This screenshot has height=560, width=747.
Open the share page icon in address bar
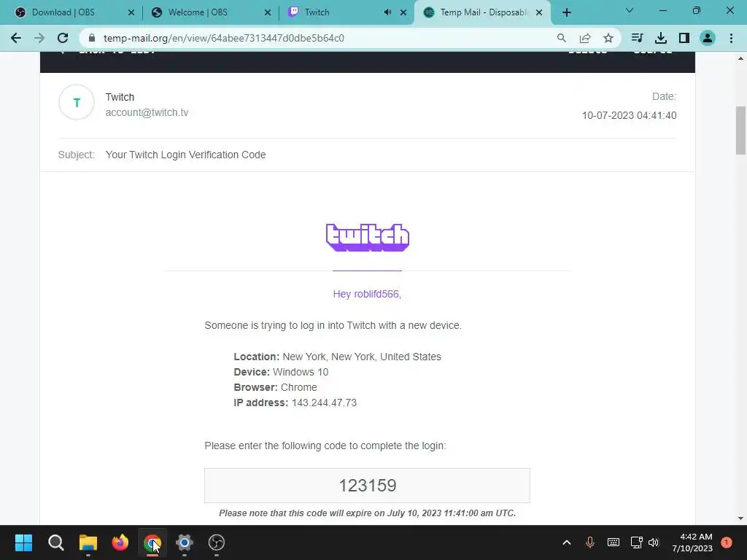pos(585,38)
